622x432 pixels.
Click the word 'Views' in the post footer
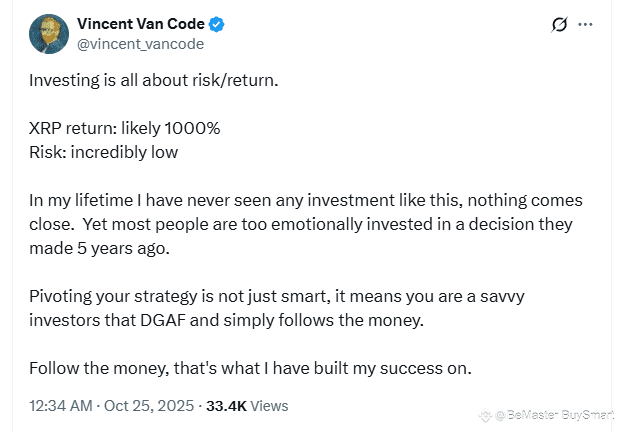pos(269,406)
